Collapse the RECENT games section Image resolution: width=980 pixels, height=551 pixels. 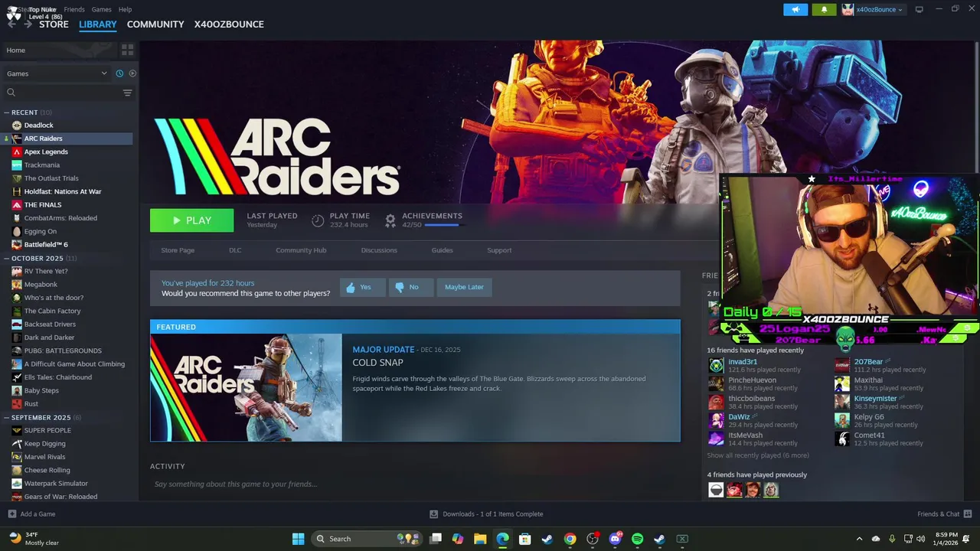tap(6, 112)
